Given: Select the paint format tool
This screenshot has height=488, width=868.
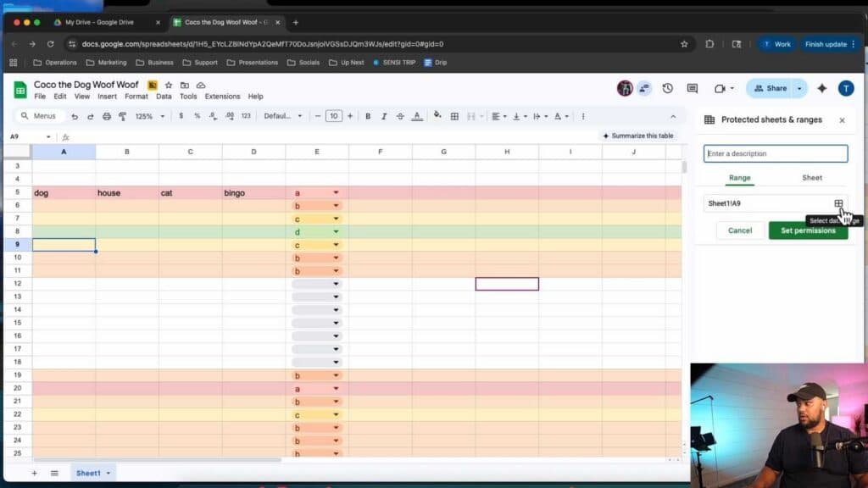Looking at the screenshot, I should coord(122,116).
